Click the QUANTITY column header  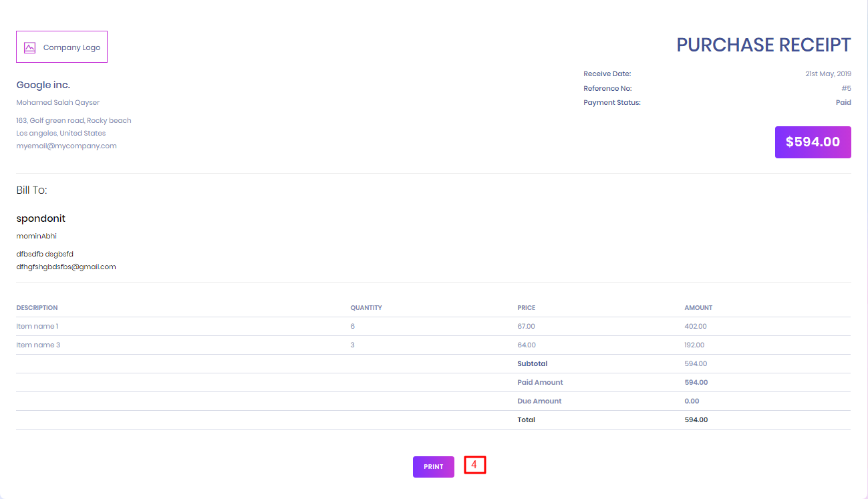point(366,308)
